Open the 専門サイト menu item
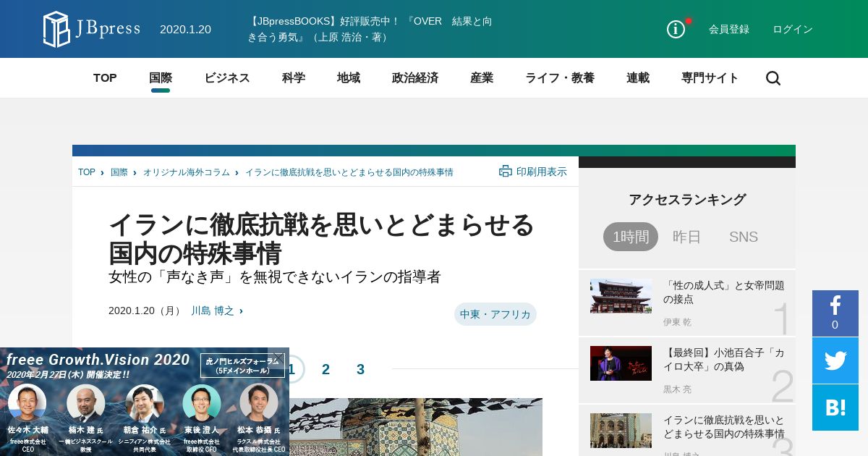868x456 pixels. 710,78
